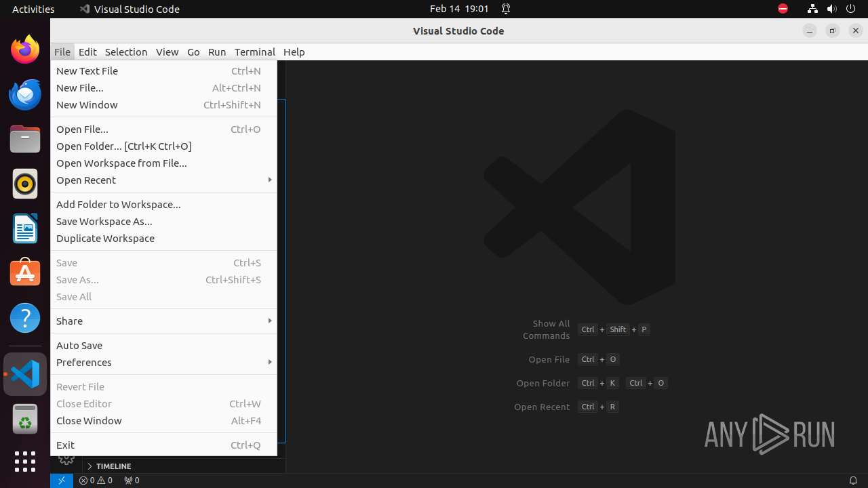Image resolution: width=868 pixels, height=488 pixels.
Task: Show Applications grid icon
Action: point(25,462)
